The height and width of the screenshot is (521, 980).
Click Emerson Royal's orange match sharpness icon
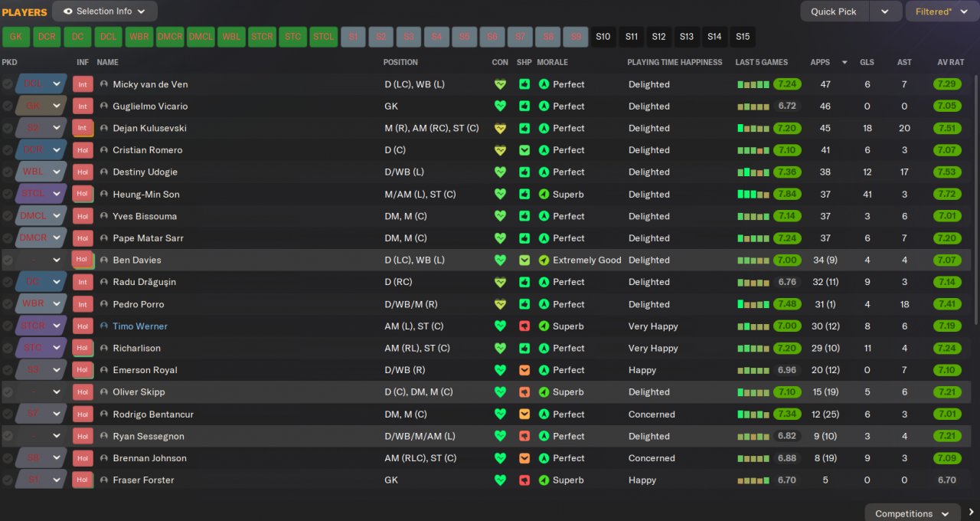[x=524, y=370]
